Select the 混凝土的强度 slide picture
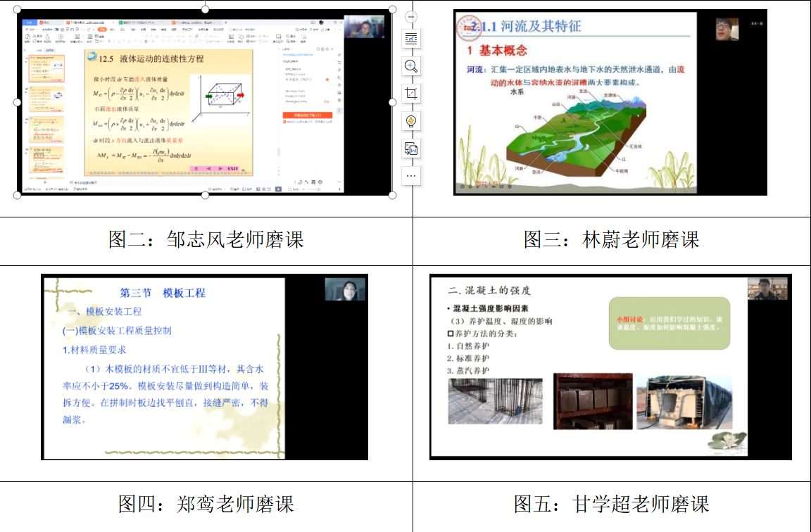 [610, 367]
